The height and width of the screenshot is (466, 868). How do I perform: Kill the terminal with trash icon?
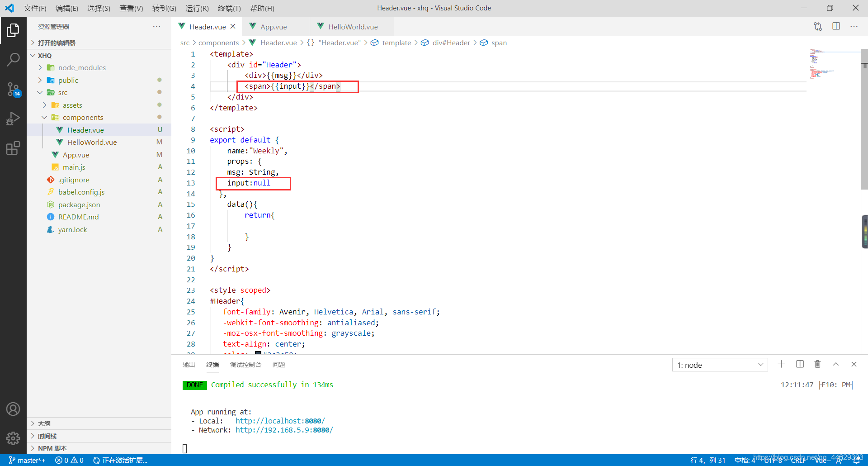(817, 364)
